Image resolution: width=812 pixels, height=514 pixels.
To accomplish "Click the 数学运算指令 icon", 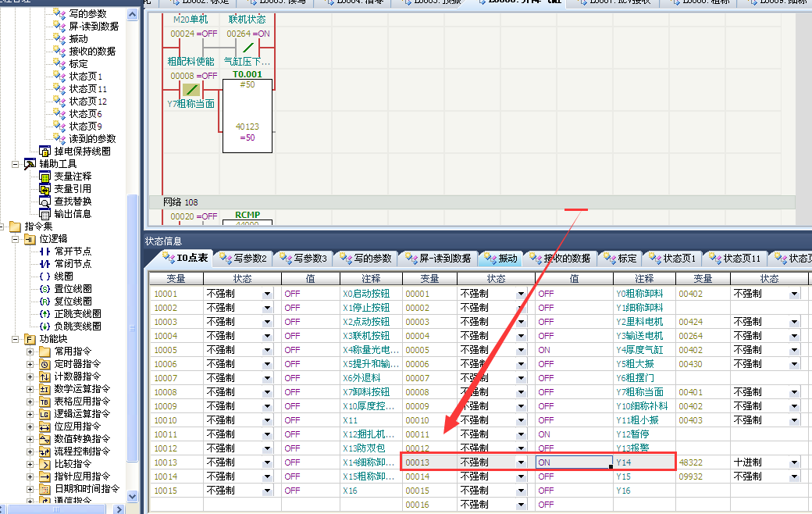I will pyautogui.click(x=45, y=388).
